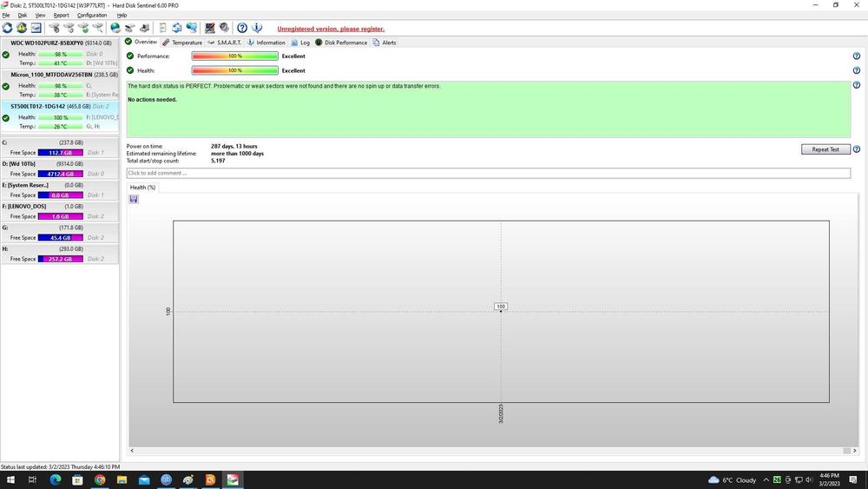Open help icon beside Health row

click(x=857, y=70)
